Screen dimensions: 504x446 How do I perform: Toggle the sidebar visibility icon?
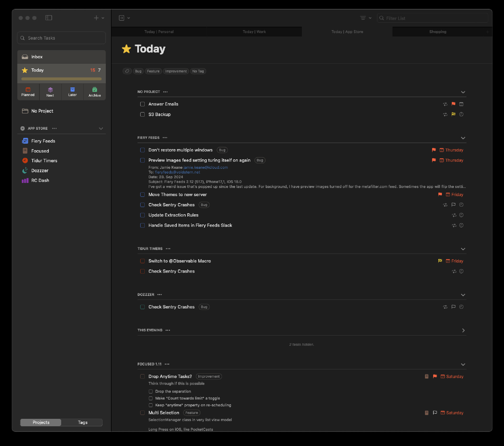[49, 18]
